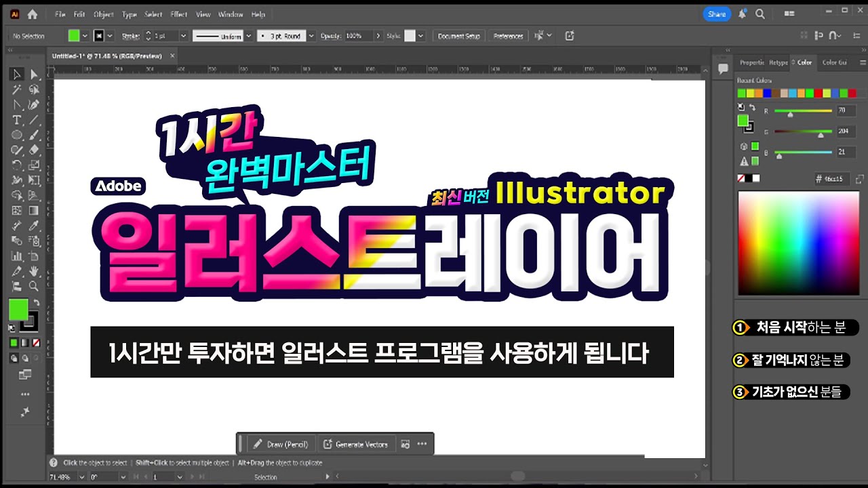Open graphic Style dropdown
This screenshot has height=488, width=868.
(420, 36)
